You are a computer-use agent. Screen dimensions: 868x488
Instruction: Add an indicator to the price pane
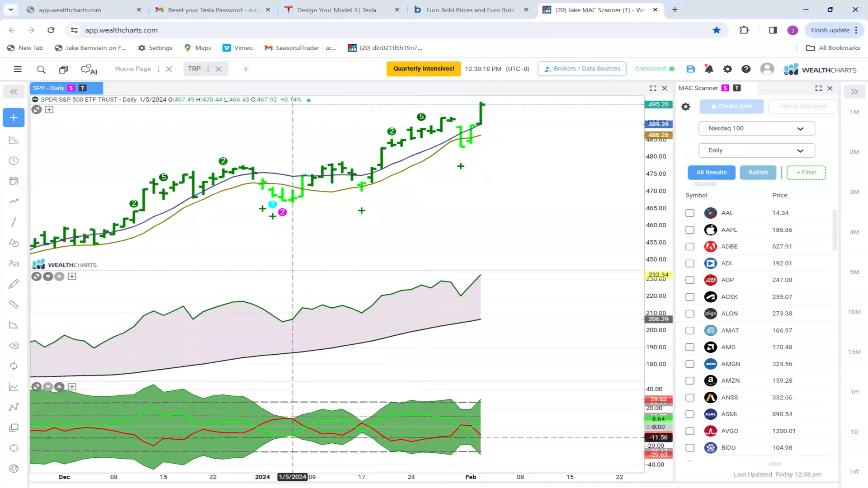[49, 109]
